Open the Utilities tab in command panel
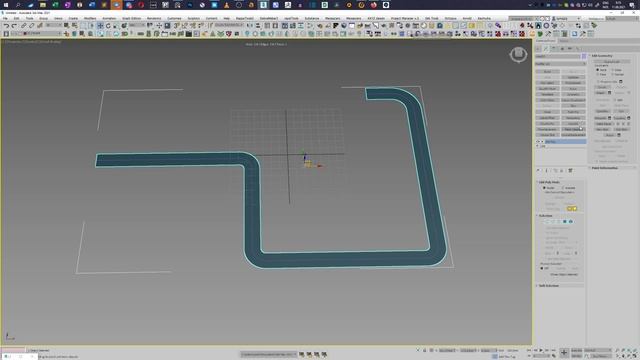This screenshot has height=360, width=640. pos(578,49)
